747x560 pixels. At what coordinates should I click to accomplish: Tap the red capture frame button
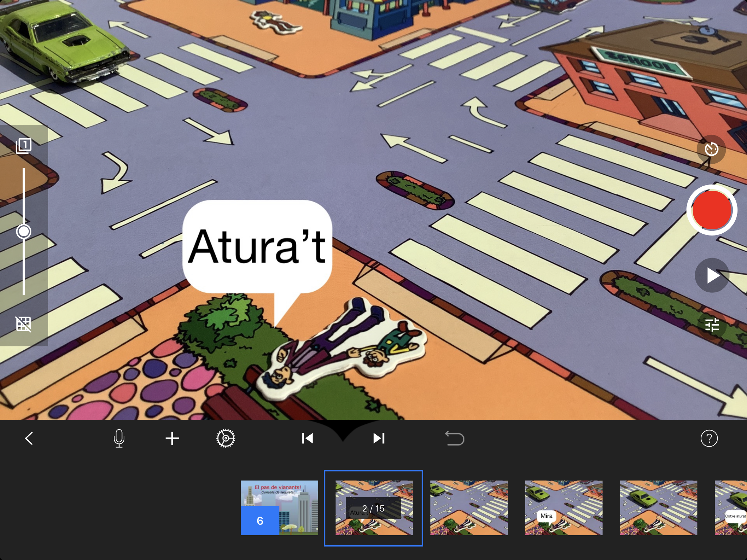pyautogui.click(x=712, y=210)
